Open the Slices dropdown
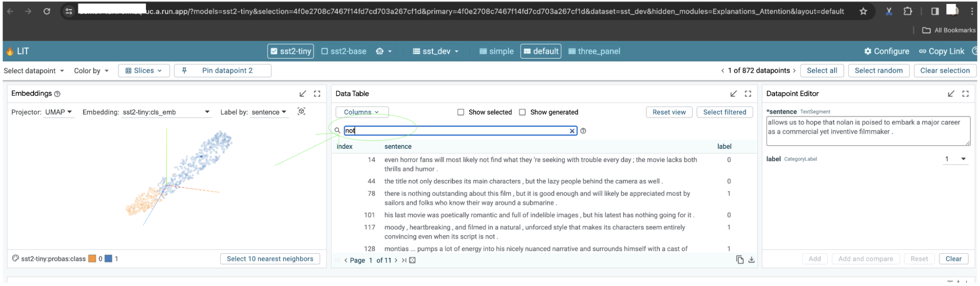980x286 pixels. tap(143, 71)
